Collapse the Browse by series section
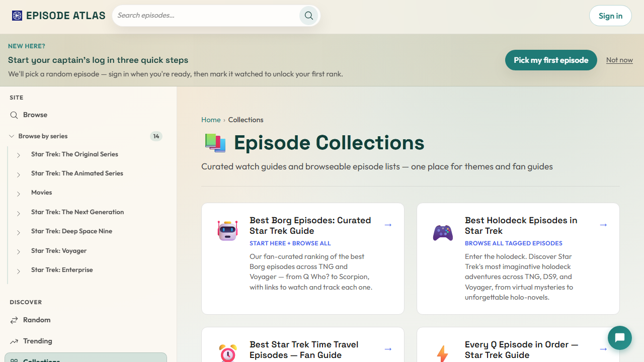 12,136
